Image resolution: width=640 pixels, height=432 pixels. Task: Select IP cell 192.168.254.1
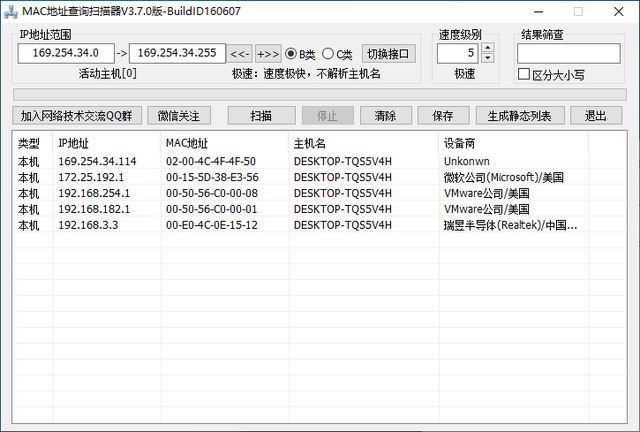click(x=94, y=193)
